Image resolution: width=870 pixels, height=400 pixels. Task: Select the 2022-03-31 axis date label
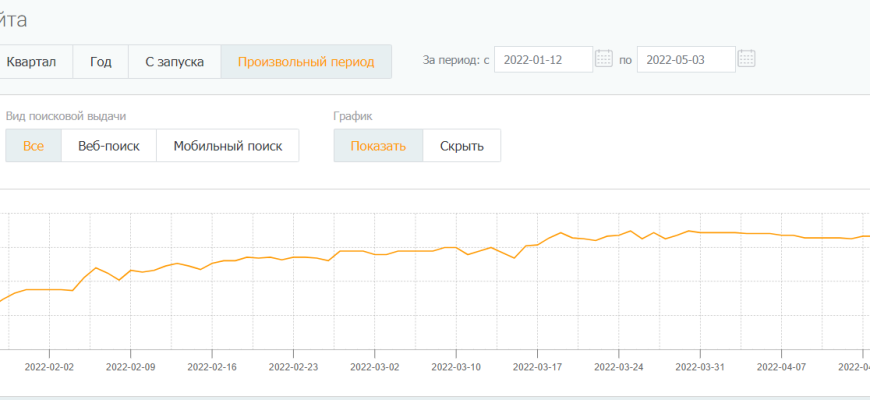[x=700, y=367]
